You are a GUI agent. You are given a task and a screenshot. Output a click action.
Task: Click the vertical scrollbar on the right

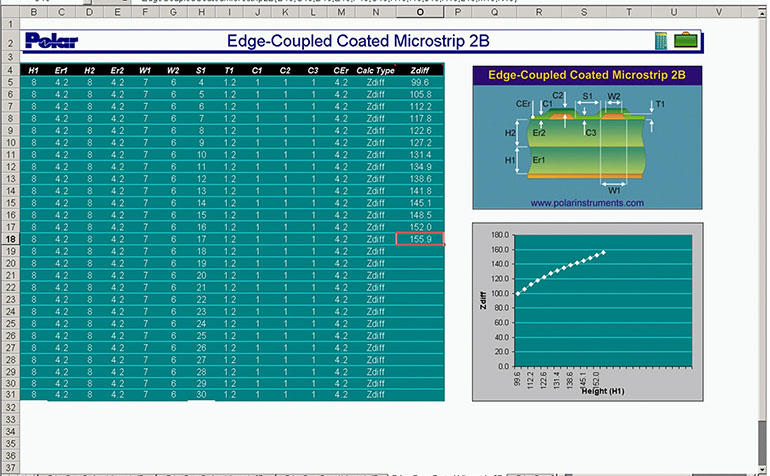coord(764,240)
